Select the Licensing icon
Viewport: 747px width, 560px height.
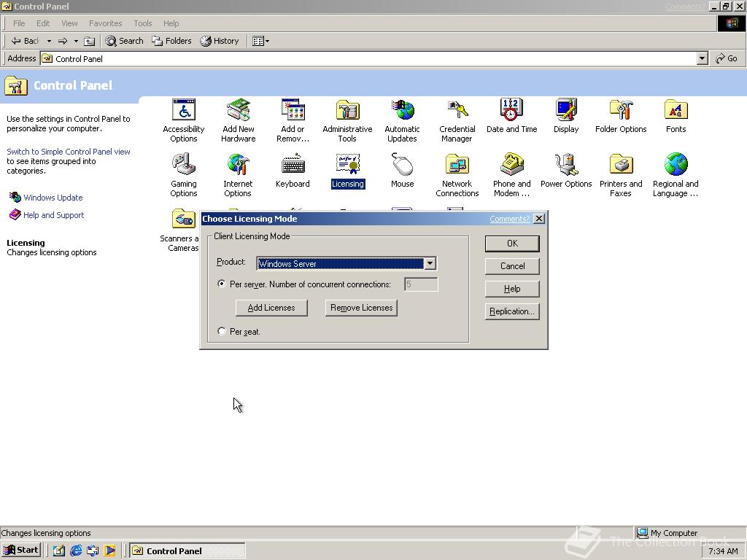coord(348,171)
